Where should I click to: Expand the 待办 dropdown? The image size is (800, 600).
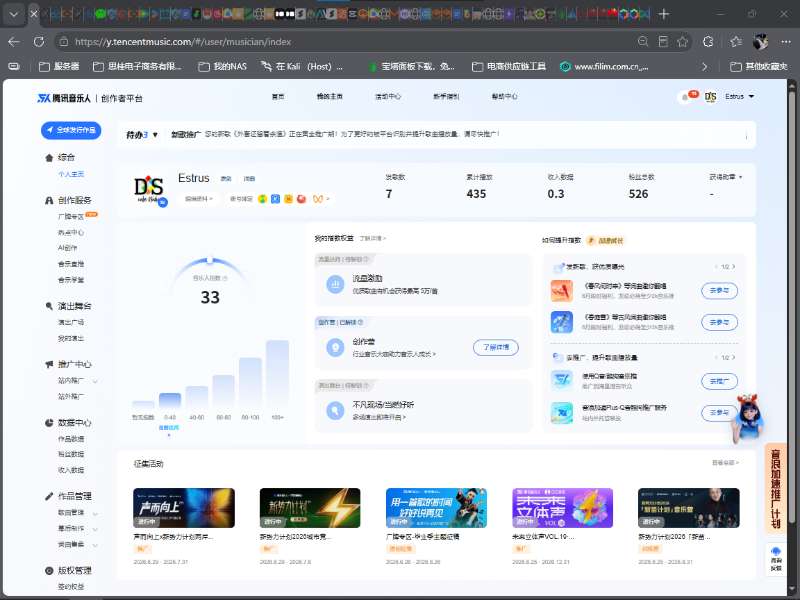coord(142,135)
